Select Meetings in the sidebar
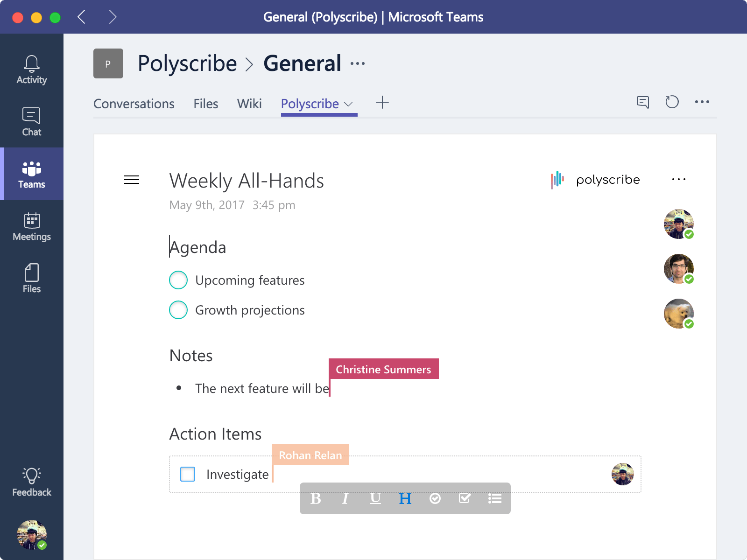The height and width of the screenshot is (560, 747). (x=31, y=226)
